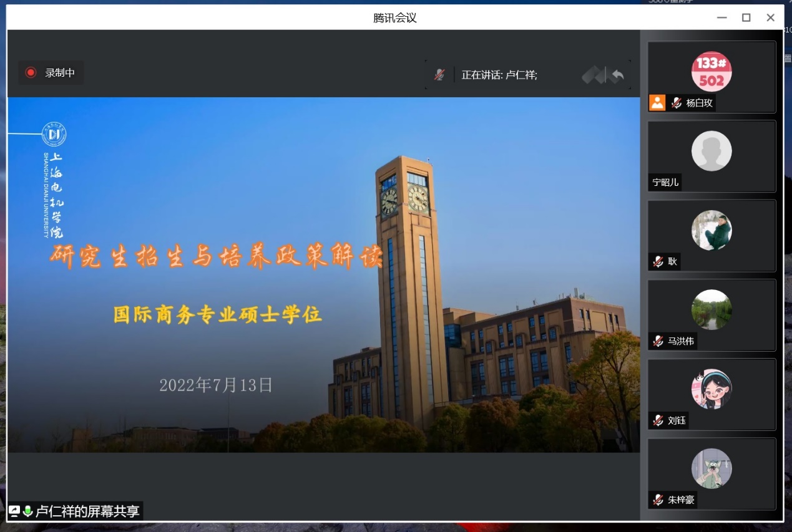Click the orange host icon beside 杨白玫
The height and width of the screenshot is (532, 792).
(x=657, y=103)
